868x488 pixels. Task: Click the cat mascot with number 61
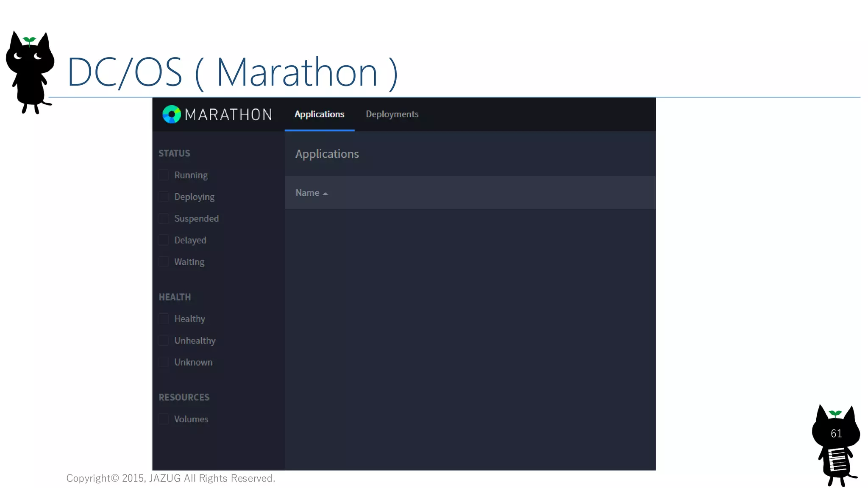[836, 445]
